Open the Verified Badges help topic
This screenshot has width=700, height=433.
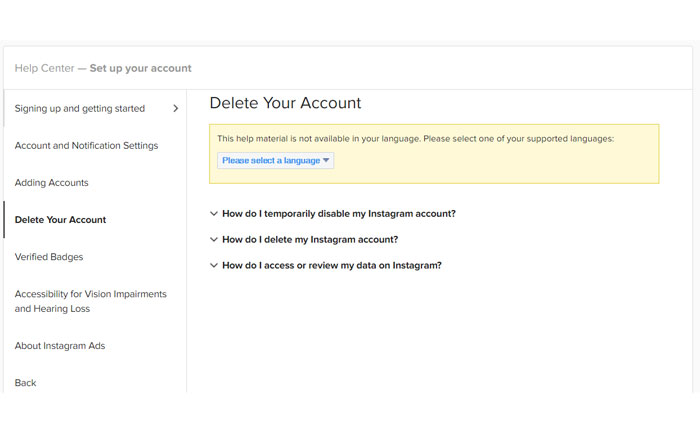(x=49, y=256)
